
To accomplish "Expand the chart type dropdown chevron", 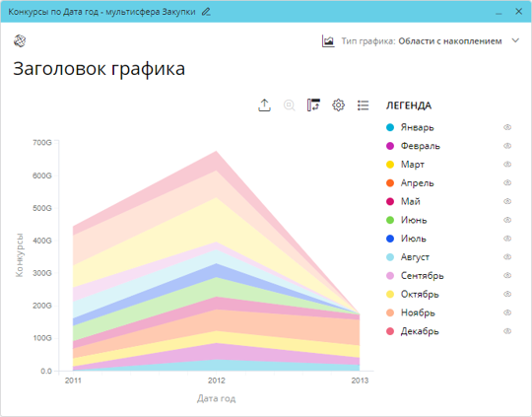I will (x=515, y=40).
